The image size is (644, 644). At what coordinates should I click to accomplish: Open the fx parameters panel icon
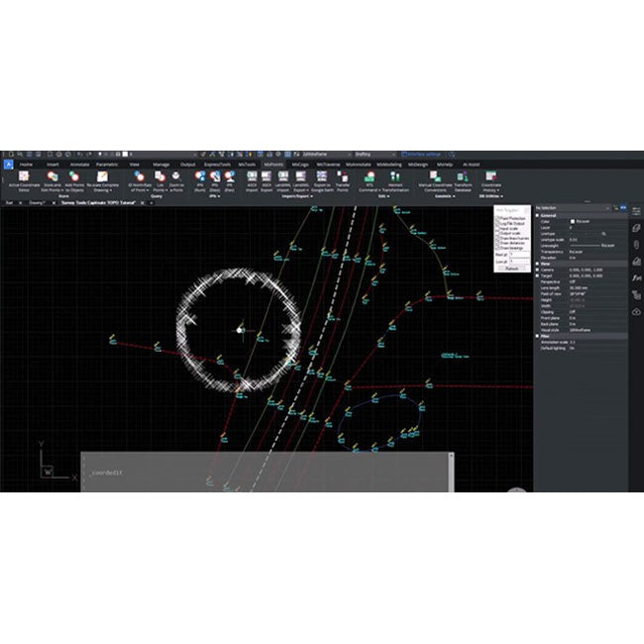636,278
